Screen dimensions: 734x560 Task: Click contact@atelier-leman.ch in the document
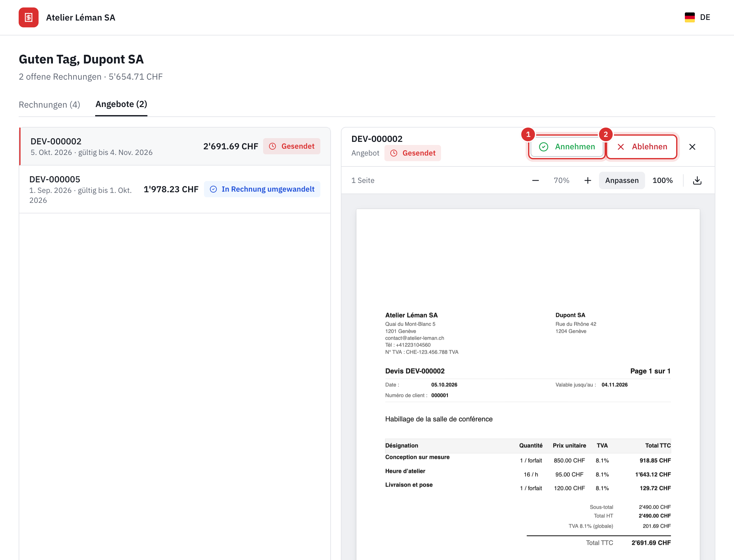pyautogui.click(x=415, y=338)
